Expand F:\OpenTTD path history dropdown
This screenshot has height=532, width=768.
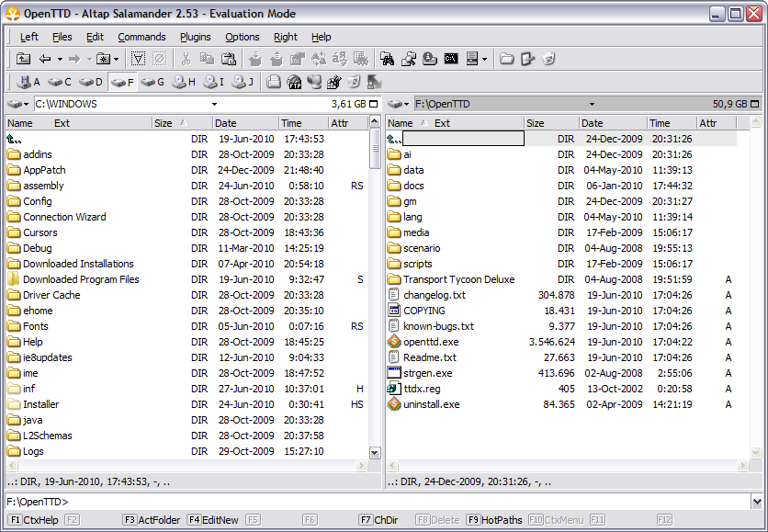(x=592, y=104)
